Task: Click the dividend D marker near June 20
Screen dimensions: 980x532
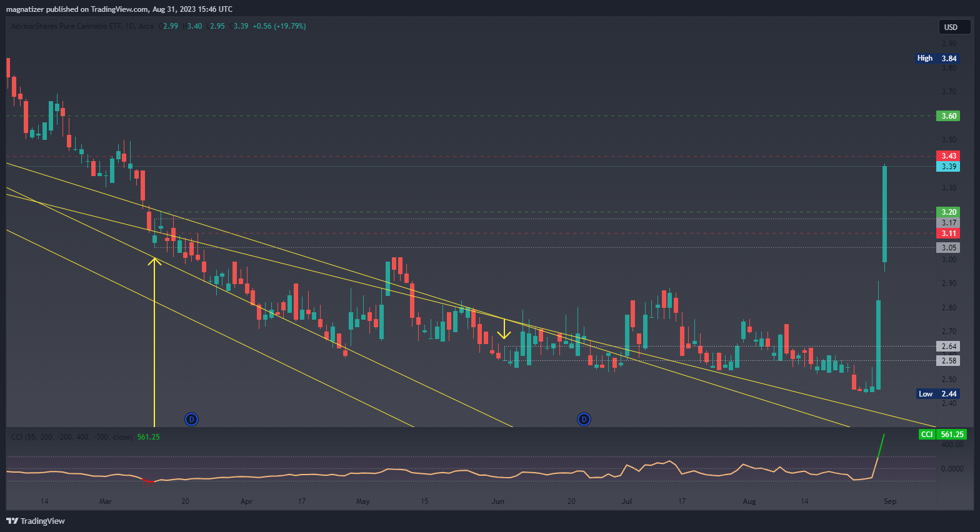Action: pyautogui.click(x=584, y=419)
